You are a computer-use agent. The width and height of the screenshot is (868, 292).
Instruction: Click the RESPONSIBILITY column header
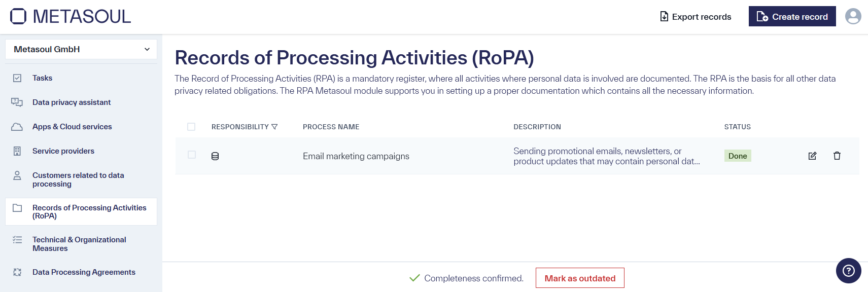coord(240,127)
